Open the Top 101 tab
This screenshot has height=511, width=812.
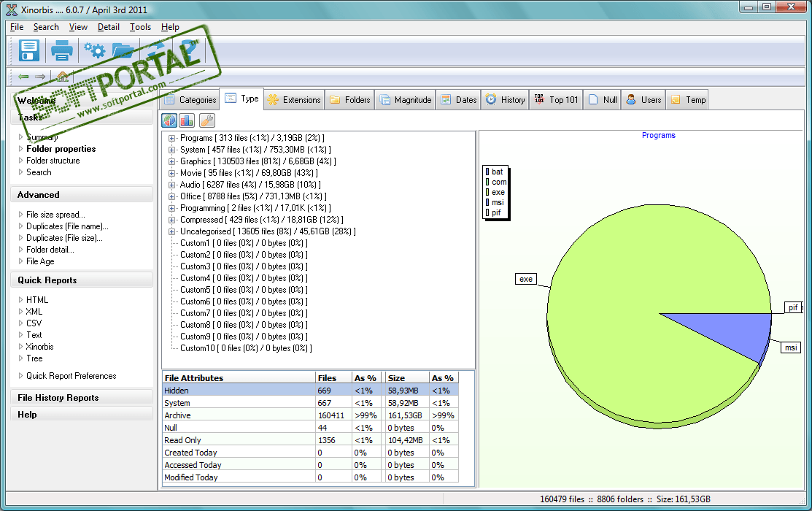tap(556, 100)
